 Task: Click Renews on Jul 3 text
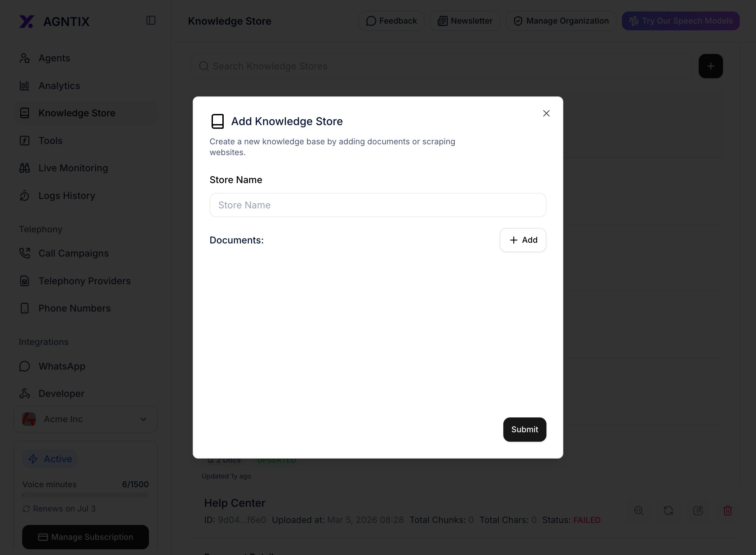pos(64,508)
